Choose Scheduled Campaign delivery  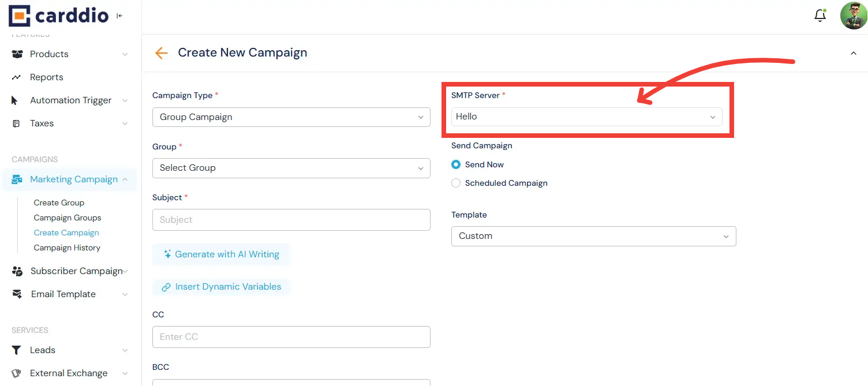click(x=456, y=183)
